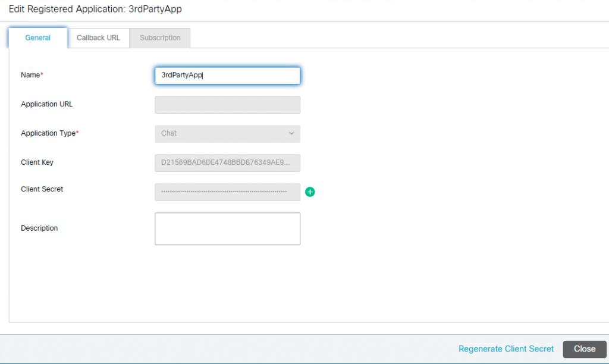The height and width of the screenshot is (364, 609).
Task: Click the green plus icon beside Client Secret
Action: click(x=310, y=192)
